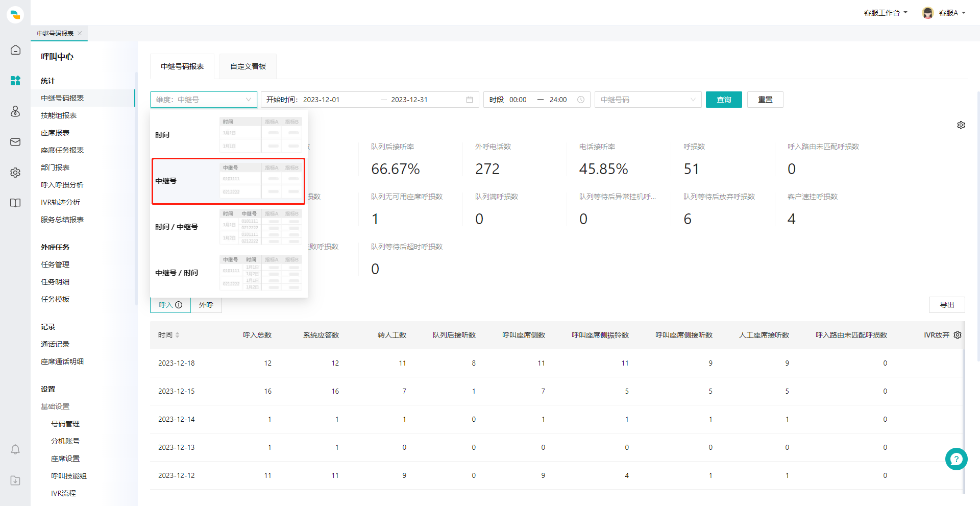Choose the 时间 dimension option
980x506 pixels.
click(229, 135)
